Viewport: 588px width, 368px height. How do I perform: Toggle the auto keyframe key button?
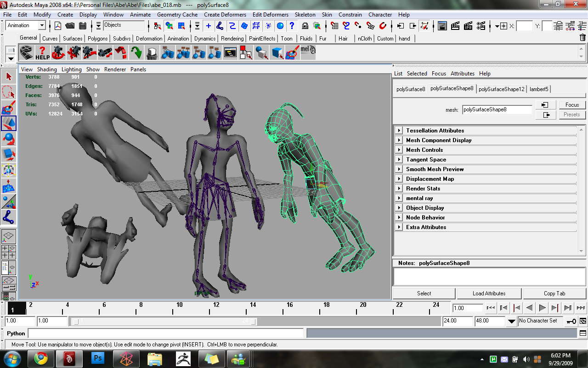[x=571, y=321]
